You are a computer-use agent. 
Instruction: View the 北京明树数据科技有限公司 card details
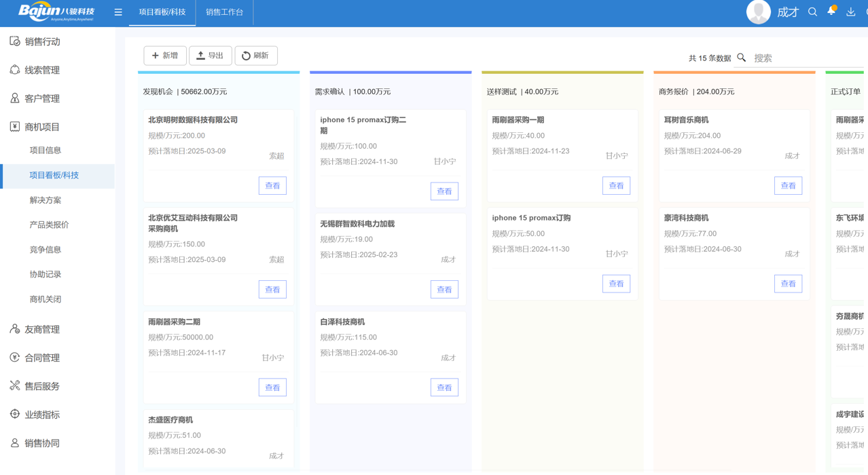(x=272, y=185)
